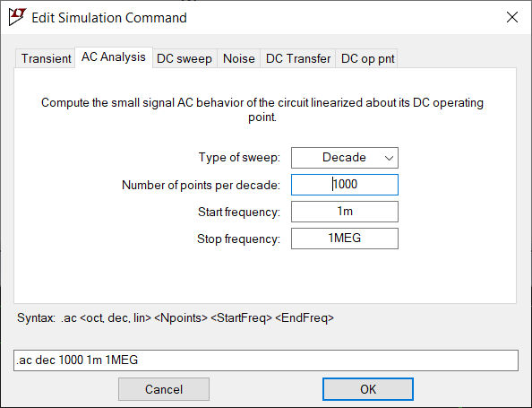Go to the Noise tab
The image size is (532, 408).
(238, 58)
